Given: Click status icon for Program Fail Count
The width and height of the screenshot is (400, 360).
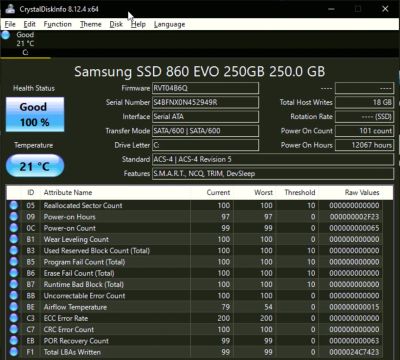Looking at the screenshot, I should tap(14, 262).
